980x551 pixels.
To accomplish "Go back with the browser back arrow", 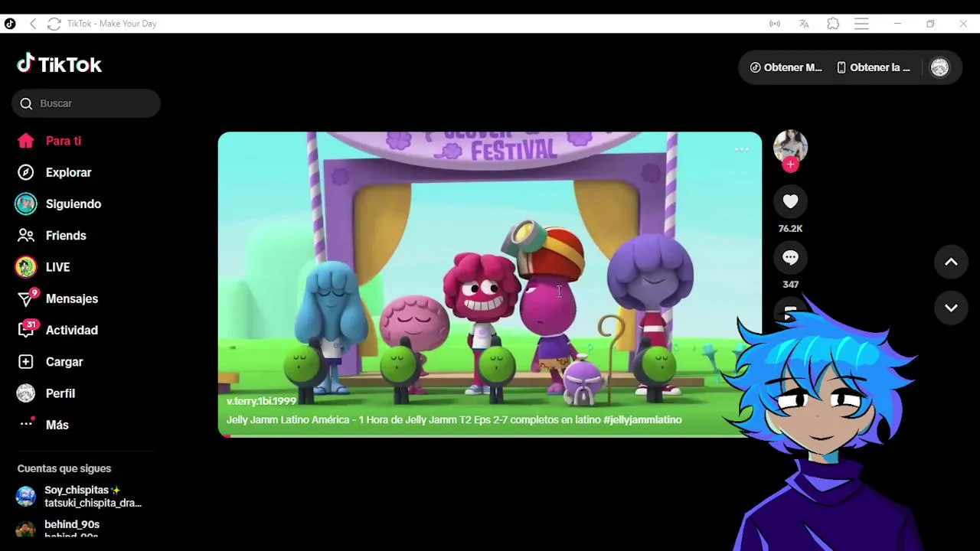I will tap(33, 24).
